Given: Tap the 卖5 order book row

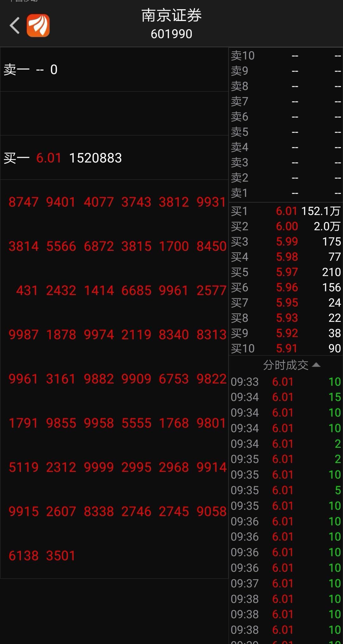Looking at the screenshot, I should (x=286, y=132).
